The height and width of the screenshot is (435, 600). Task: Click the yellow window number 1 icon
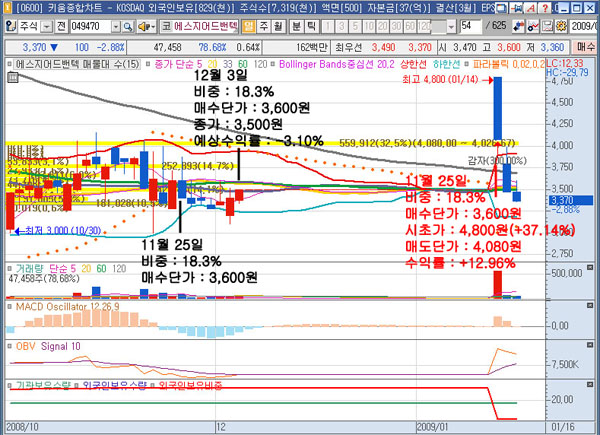coord(8,7)
